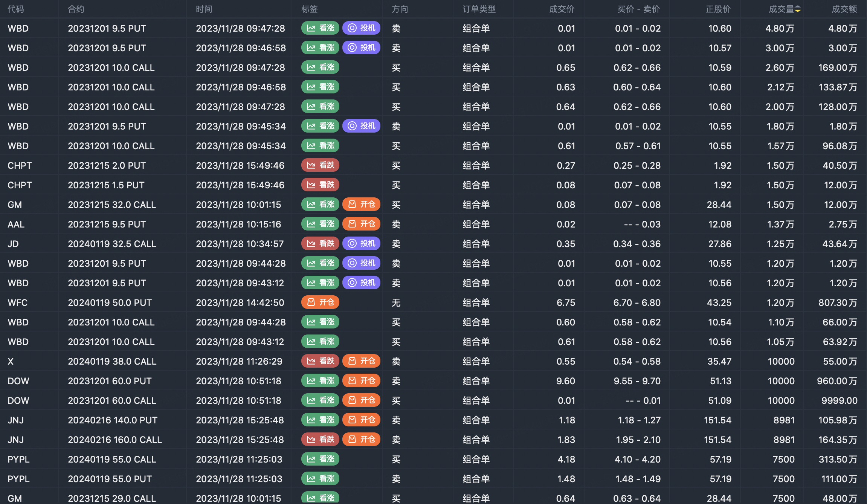Image resolution: width=867 pixels, height=504 pixels.
Task: Click the 看涨 tag on AAL 9.5 PUT row
Action: (x=320, y=224)
